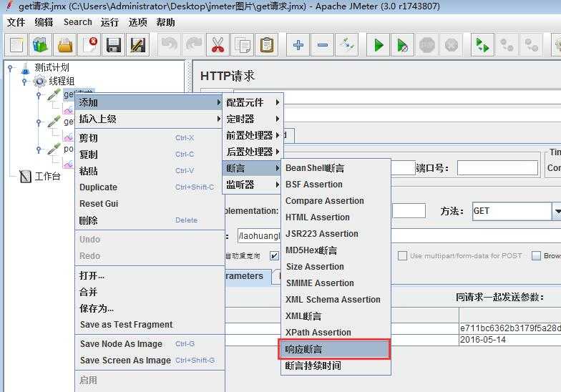Screen dimensions: 561x392
Task: Click the grey Shutdown test icon
Action: [451, 45]
